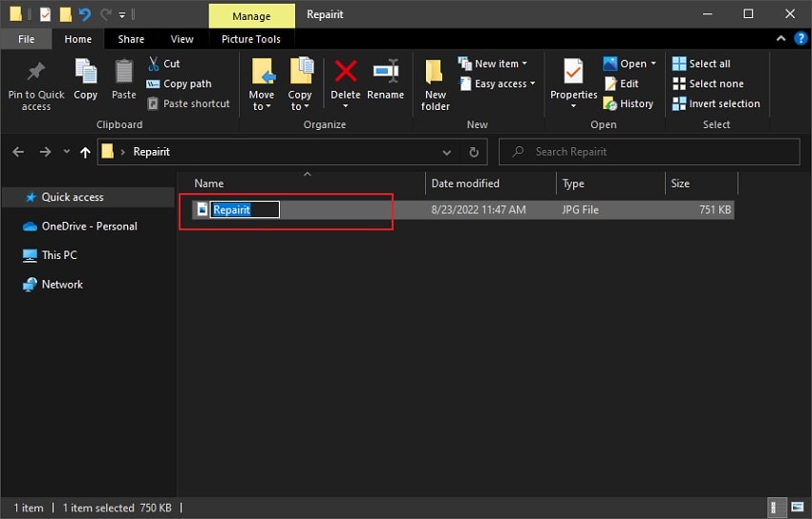Select Cut in the ribbon
The image size is (812, 519).
(x=163, y=64)
